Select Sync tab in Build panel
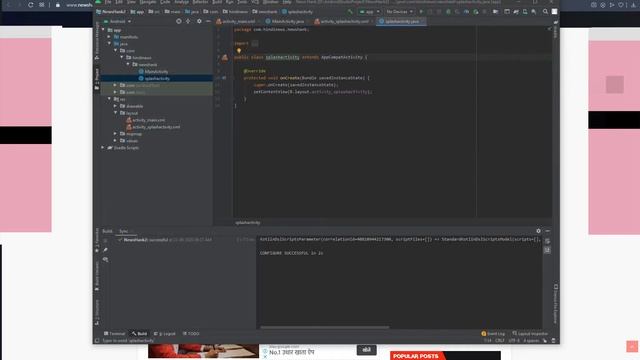The image size is (640, 360). click(x=123, y=231)
